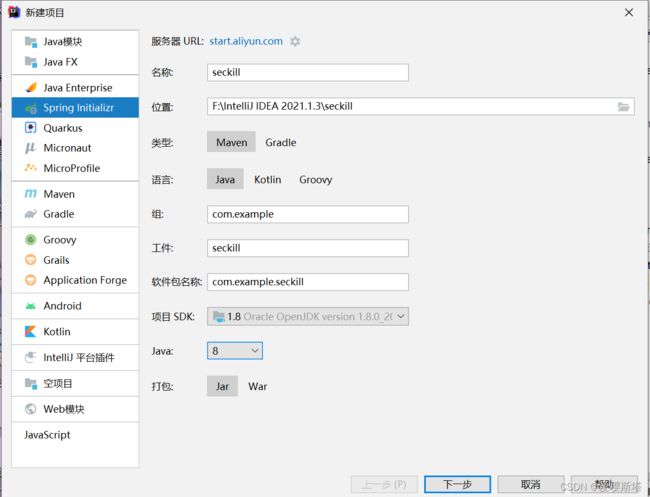This screenshot has height=497, width=650.
Task: Click the Android robot icon
Action: 31,306
